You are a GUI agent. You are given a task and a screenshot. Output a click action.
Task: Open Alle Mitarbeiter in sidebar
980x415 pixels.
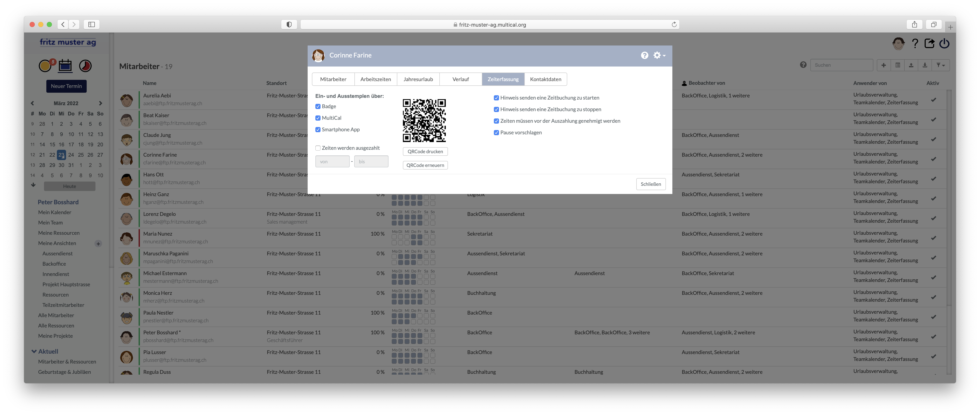56,315
